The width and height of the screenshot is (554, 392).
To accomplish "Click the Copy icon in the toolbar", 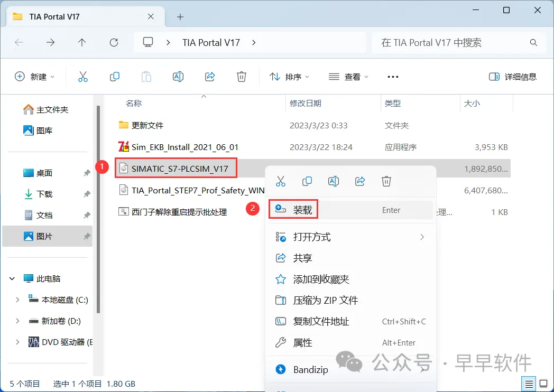I will click(x=115, y=77).
